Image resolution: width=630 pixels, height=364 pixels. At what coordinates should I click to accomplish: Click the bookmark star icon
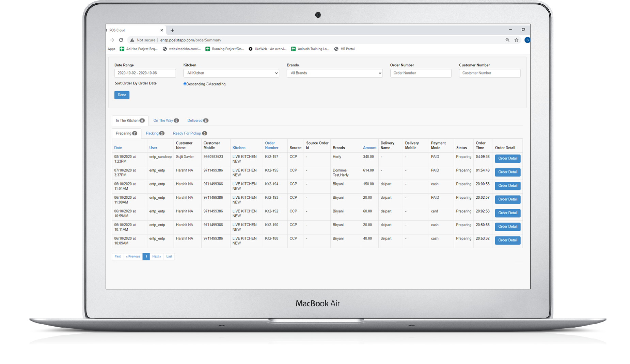(516, 40)
